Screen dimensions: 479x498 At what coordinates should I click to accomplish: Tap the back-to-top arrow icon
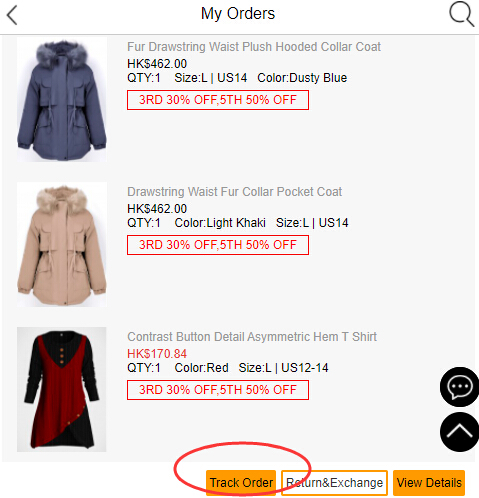[460, 432]
